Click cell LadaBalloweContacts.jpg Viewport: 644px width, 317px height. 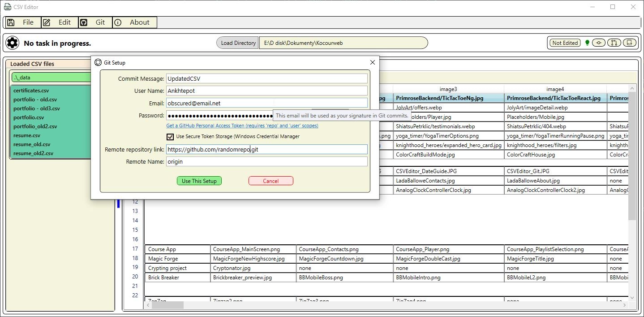[449, 181]
